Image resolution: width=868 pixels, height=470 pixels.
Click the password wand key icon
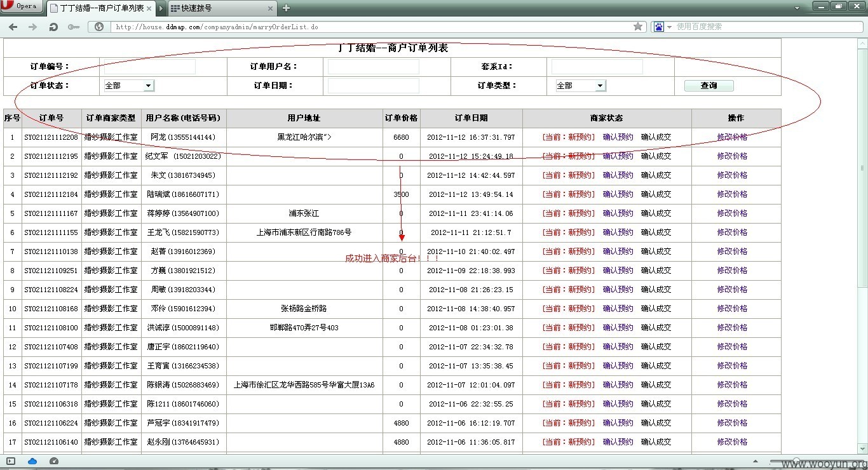click(x=73, y=27)
